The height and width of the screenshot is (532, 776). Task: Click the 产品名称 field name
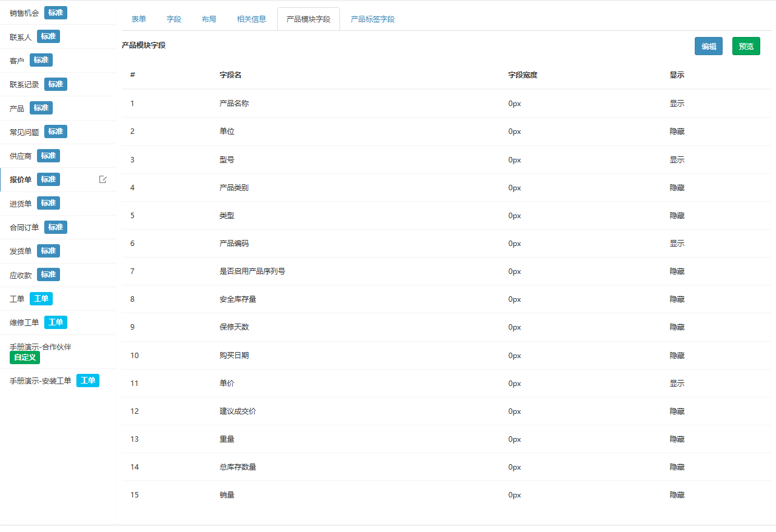coord(234,104)
